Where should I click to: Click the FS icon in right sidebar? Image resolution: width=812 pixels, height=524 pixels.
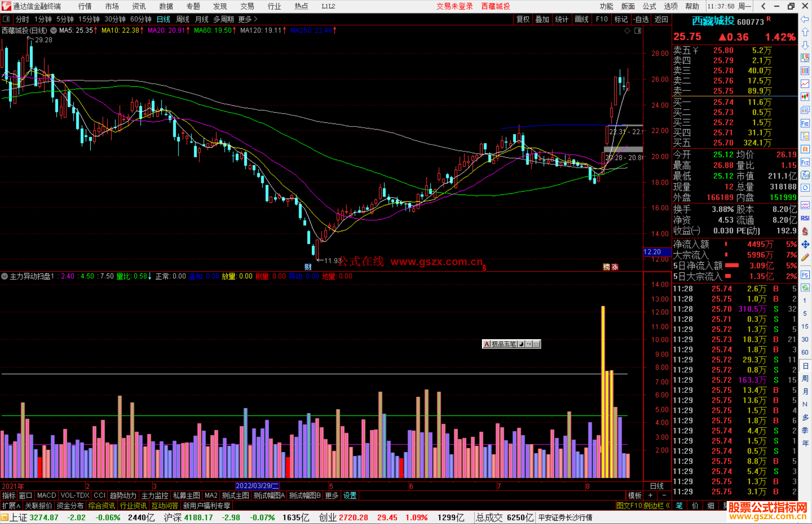[805, 275]
